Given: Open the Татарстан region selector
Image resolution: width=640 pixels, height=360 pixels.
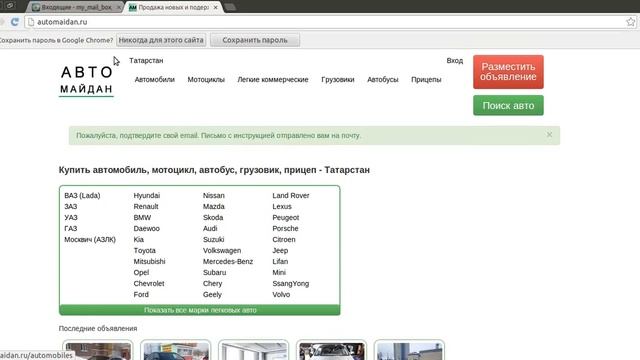Looking at the screenshot, I should (146, 60).
